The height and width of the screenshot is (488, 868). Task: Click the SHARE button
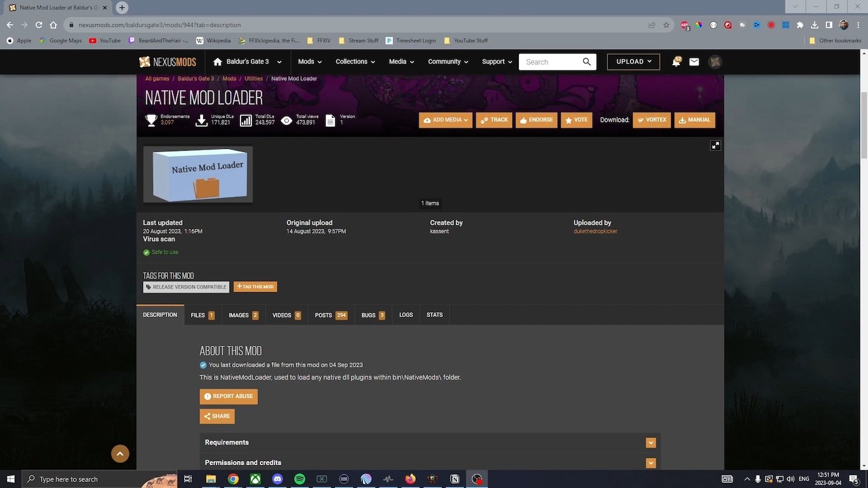217,416
